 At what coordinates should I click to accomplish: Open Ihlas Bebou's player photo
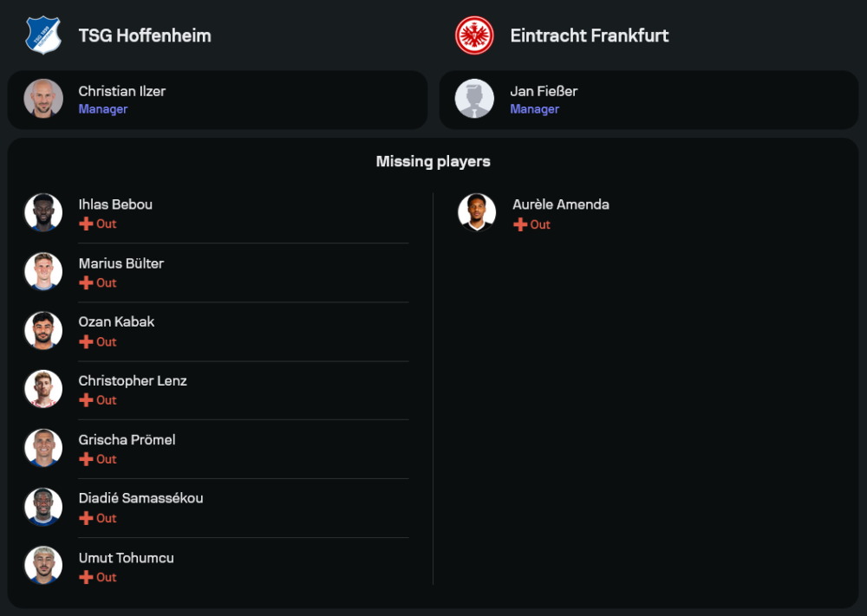[43, 212]
